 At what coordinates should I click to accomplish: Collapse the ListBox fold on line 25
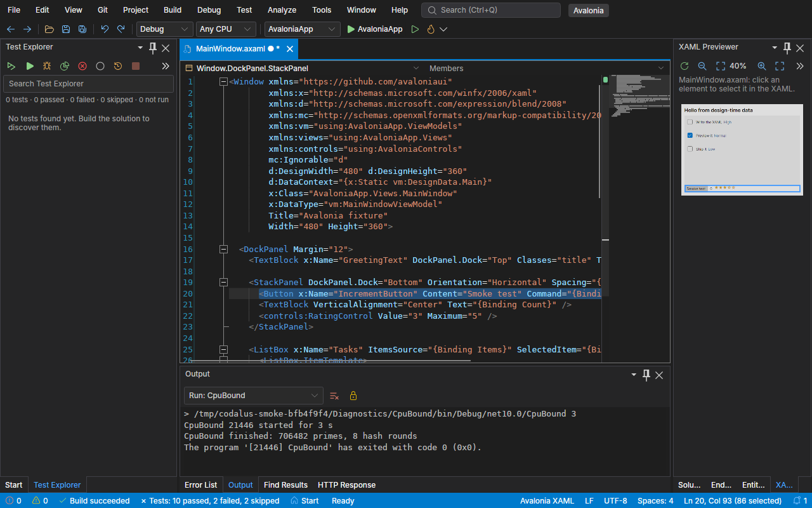coord(223,350)
